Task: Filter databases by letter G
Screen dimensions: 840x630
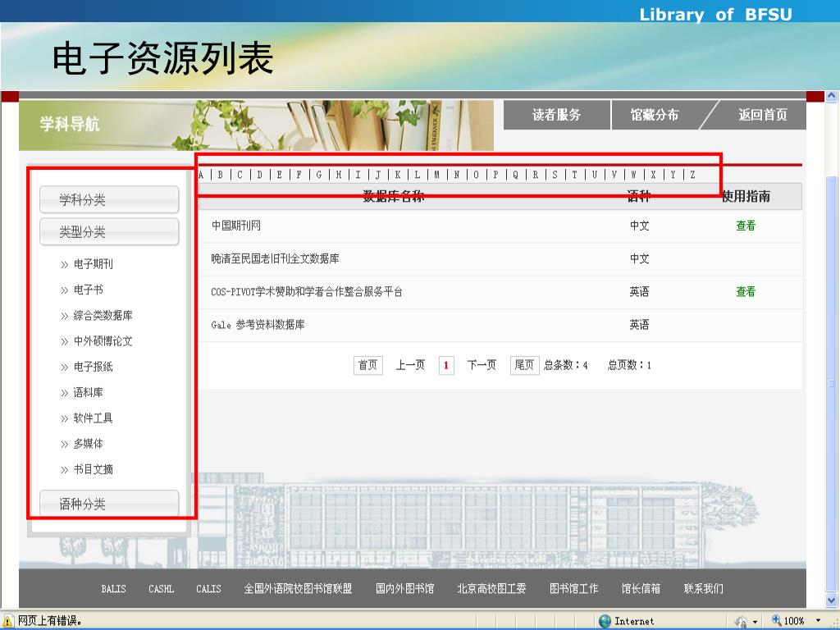Action: pyautogui.click(x=319, y=175)
